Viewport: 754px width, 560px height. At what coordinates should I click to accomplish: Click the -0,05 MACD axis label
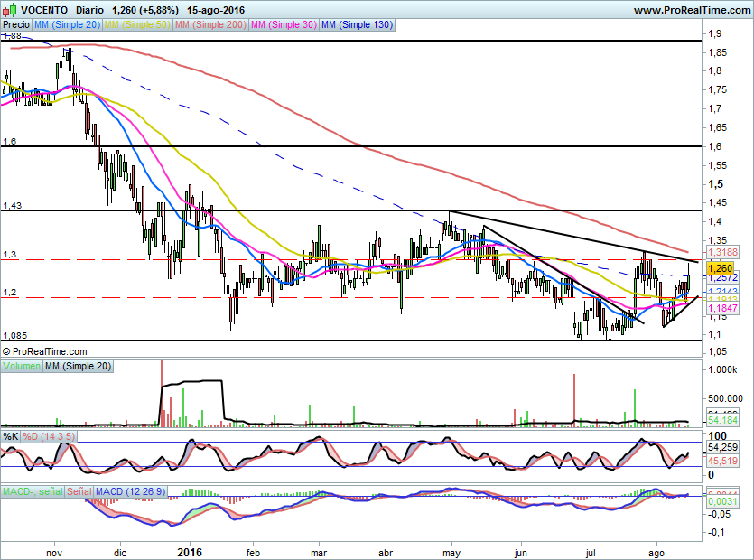(720, 514)
